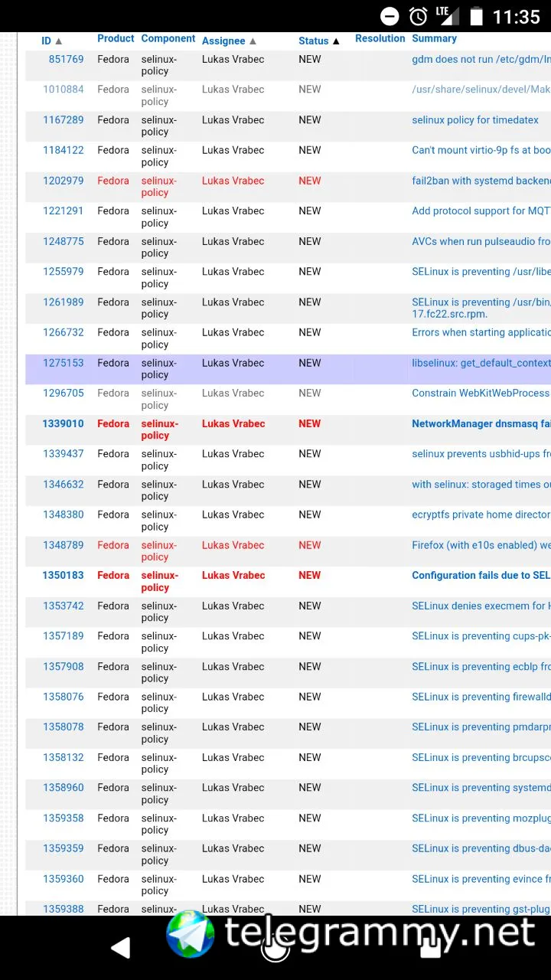Open bug 1202979
The height and width of the screenshot is (980, 551).
pyautogui.click(x=64, y=181)
